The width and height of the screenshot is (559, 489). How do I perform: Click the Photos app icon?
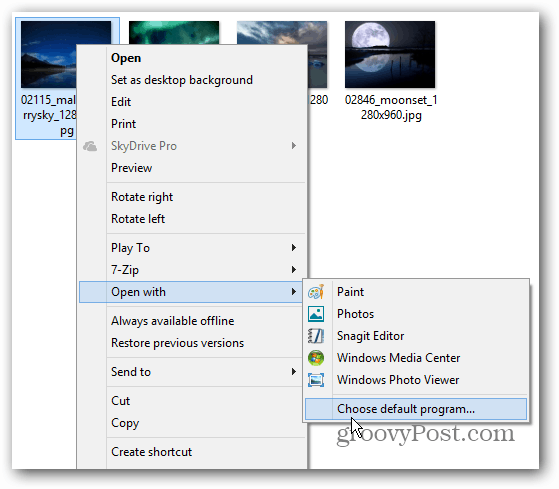pos(316,314)
